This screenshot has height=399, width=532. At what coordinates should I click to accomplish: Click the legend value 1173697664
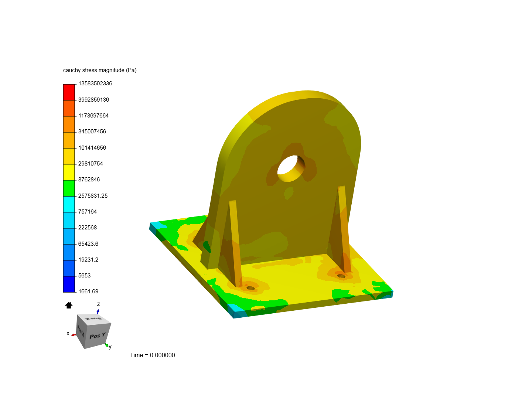pyautogui.click(x=93, y=116)
